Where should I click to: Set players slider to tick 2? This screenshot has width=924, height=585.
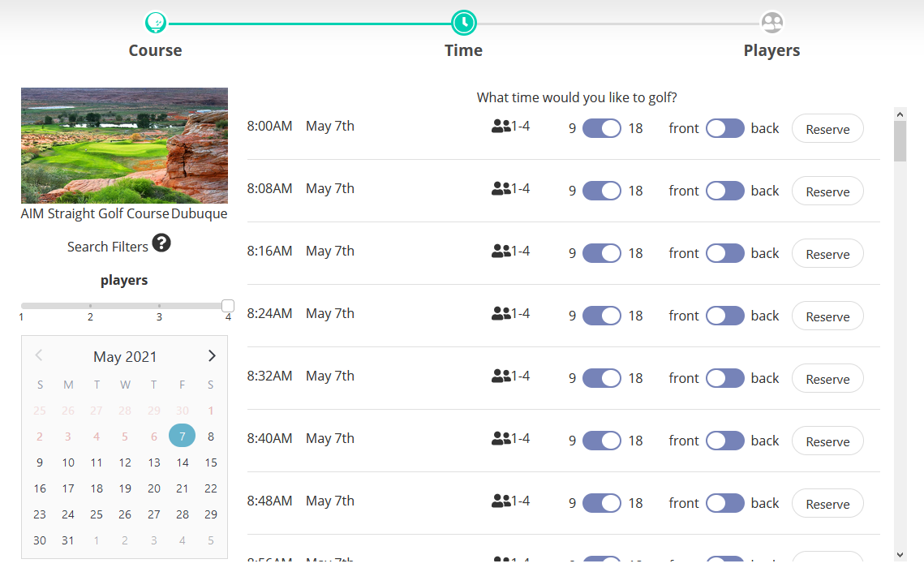(90, 306)
